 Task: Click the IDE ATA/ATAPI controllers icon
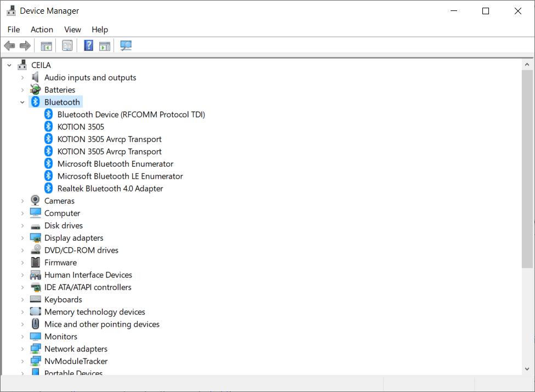[x=36, y=287]
